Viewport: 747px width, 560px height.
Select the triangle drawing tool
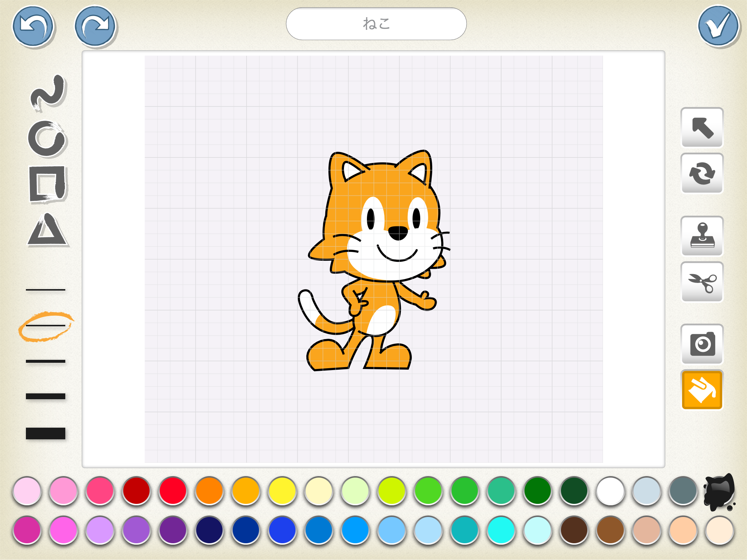click(47, 230)
